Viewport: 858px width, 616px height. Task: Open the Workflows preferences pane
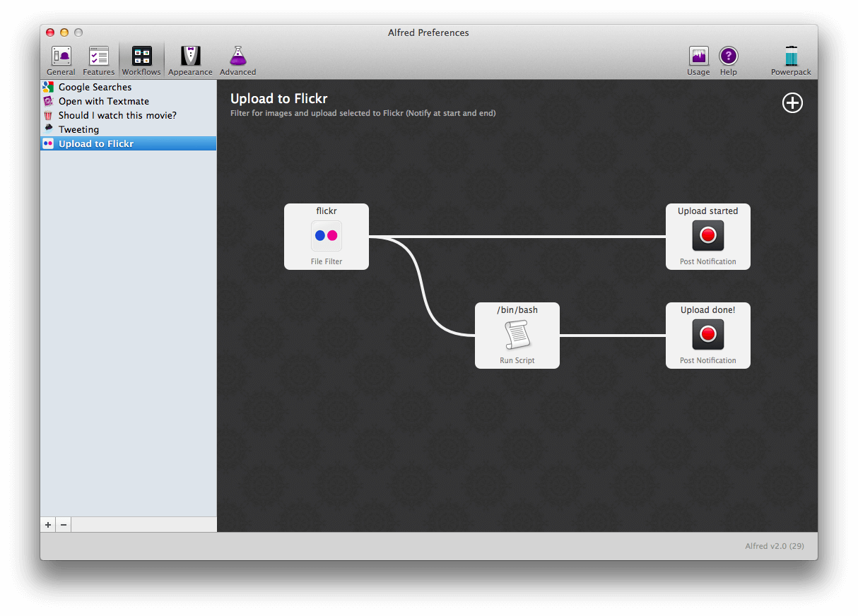[x=141, y=59]
